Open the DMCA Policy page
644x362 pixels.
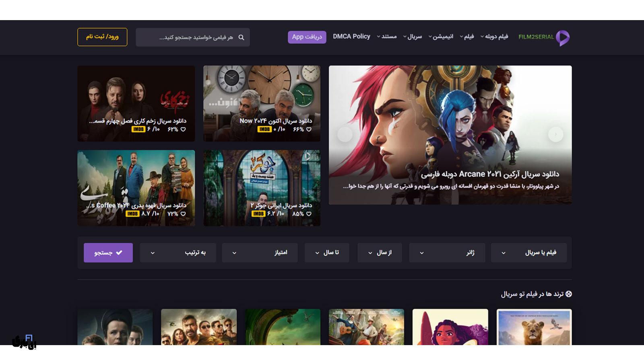pyautogui.click(x=351, y=37)
